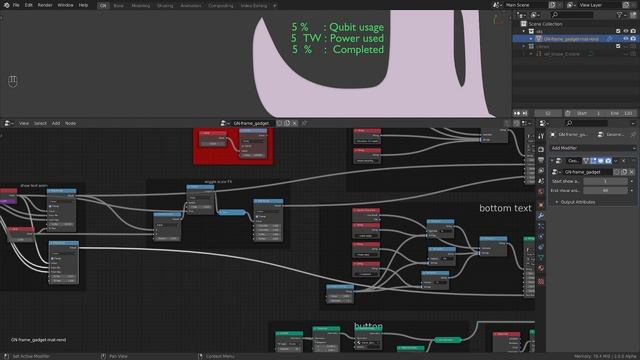The width and height of the screenshot is (640, 360).
Task: Toggle eye of GN-frame_gadget-mat-rend object
Action: (x=626, y=39)
